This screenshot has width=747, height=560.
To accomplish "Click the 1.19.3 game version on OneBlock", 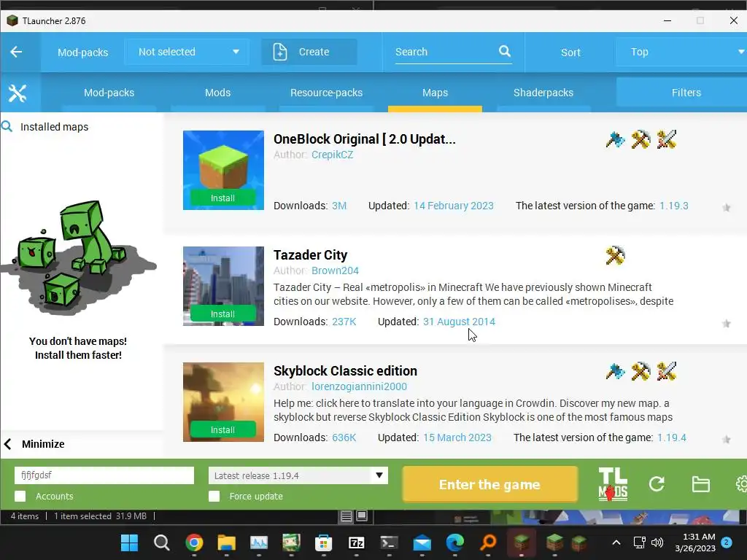I will pos(673,206).
